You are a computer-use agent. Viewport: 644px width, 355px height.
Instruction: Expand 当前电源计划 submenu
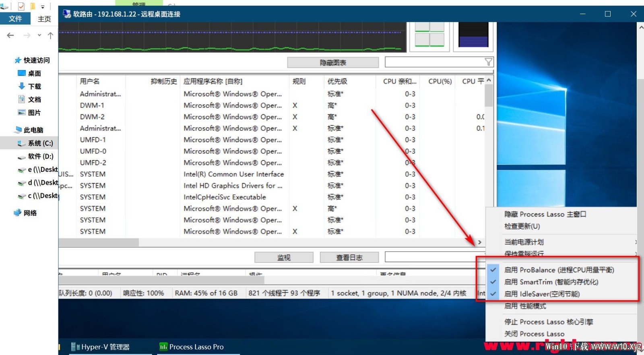tap(561, 242)
